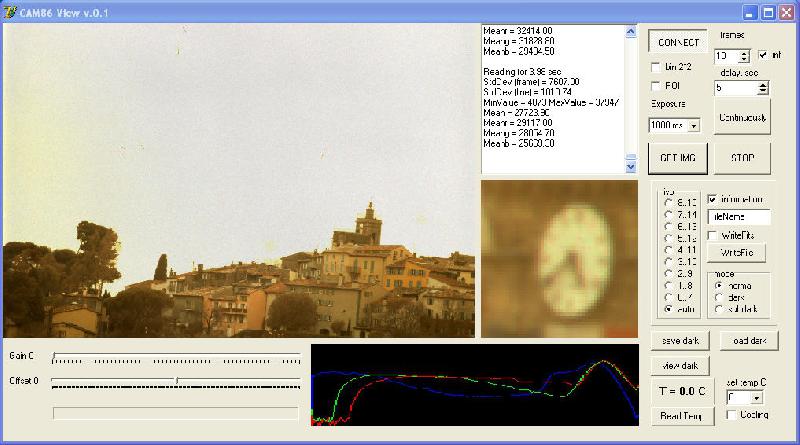This screenshot has width=800, height=445.
Task: Enable the Cooling checkbox
Action: (731, 415)
